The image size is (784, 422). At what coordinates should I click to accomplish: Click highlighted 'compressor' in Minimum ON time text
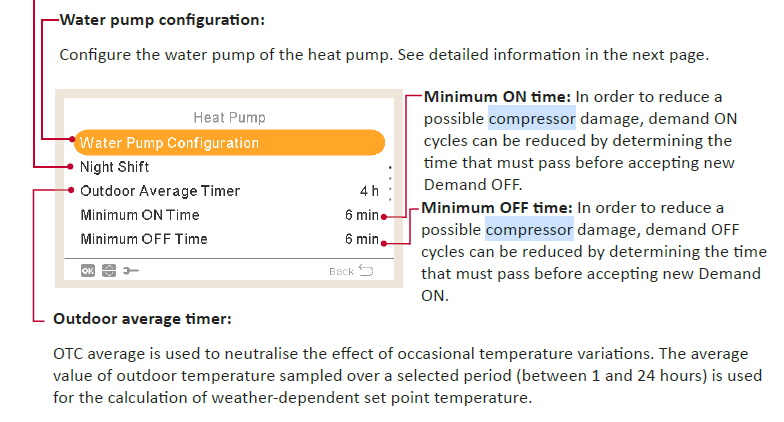[531, 119]
